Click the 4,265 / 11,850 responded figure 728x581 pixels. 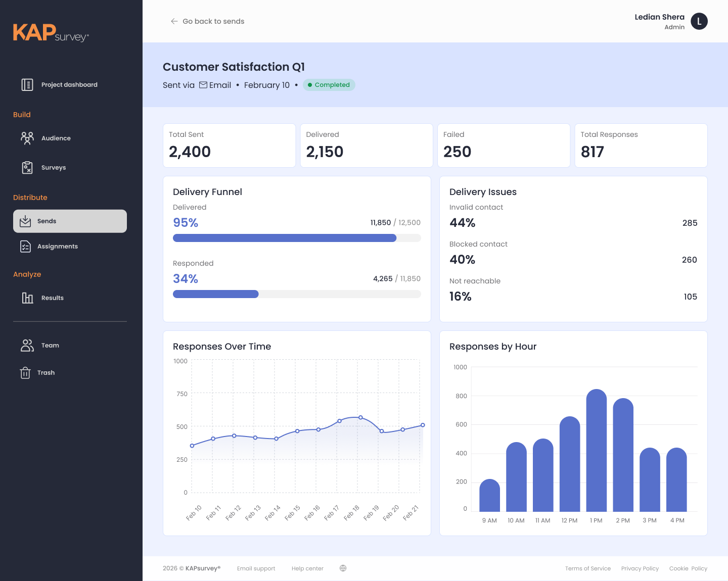coord(397,278)
